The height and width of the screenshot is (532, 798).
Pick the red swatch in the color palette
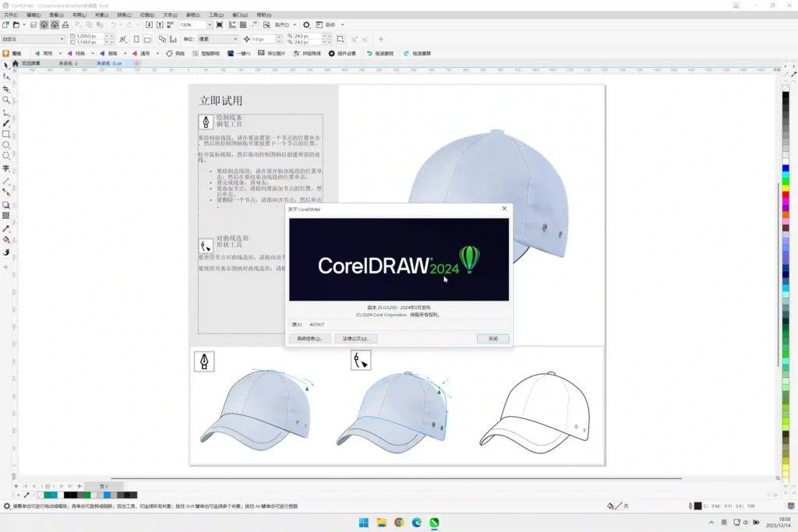click(x=786, y=195)
